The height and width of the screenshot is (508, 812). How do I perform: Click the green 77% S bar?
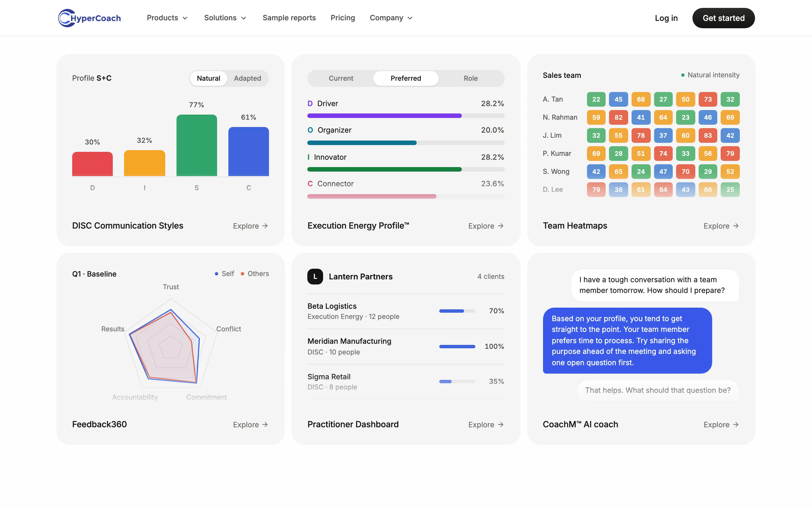(x=197, y=145)
